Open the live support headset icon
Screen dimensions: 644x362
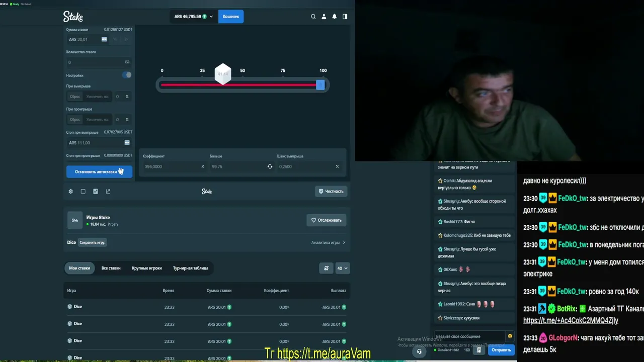[x=419, y=351]
